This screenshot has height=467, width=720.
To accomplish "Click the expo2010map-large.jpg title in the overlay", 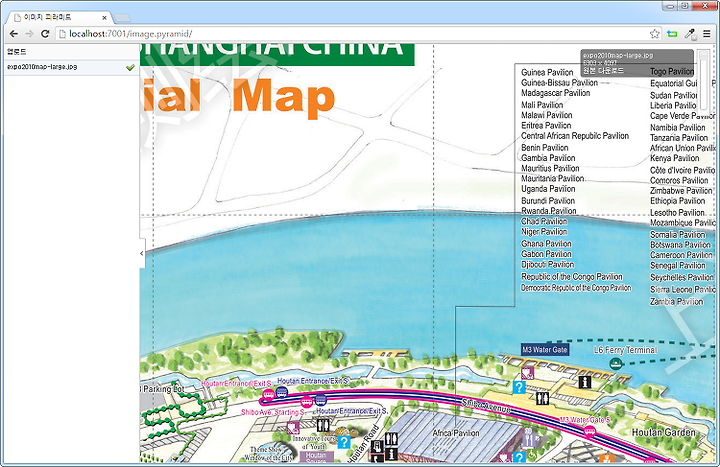I will [x=618, y=55].
